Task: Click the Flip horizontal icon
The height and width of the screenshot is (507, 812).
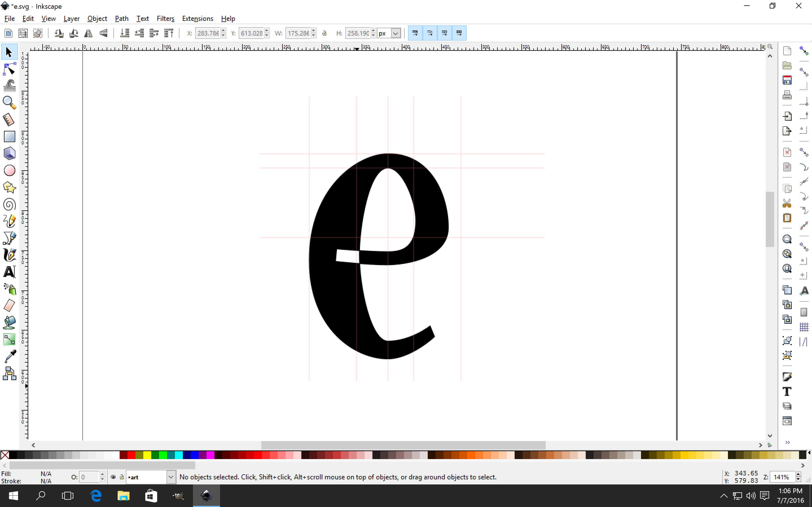Action: (x=89, y=33)
